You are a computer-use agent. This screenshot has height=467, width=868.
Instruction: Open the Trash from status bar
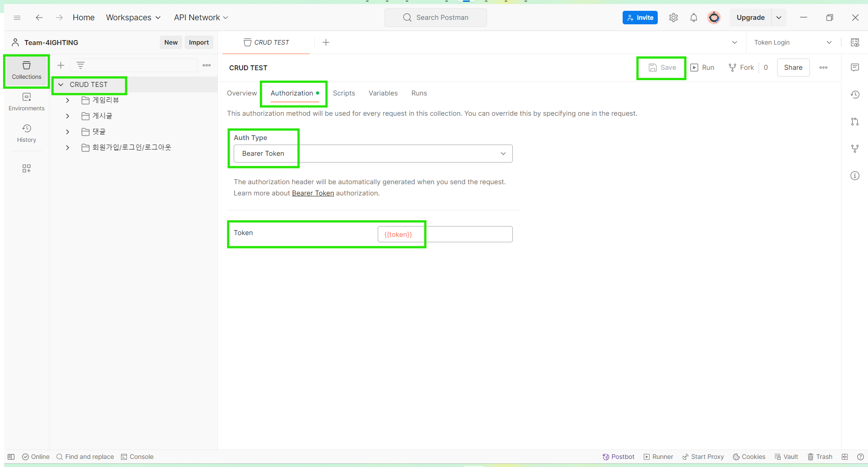pyautogui.click(x=820, y=457)
